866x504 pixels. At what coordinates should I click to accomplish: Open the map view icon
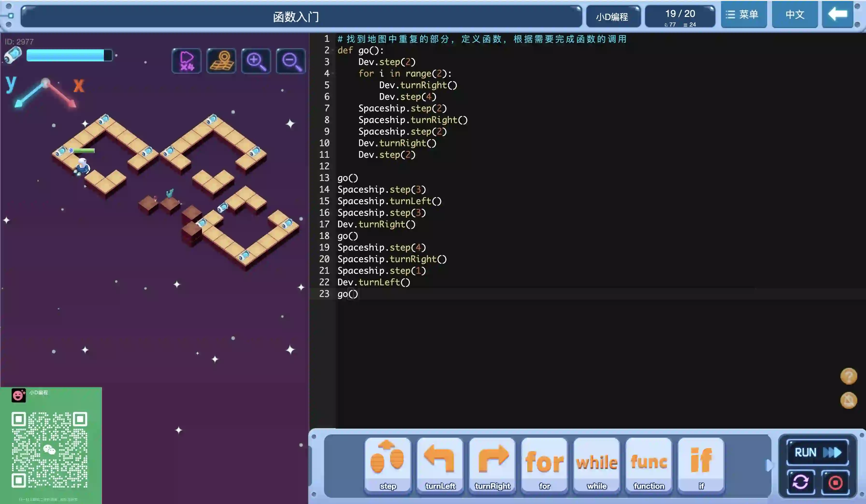(221, 61)
